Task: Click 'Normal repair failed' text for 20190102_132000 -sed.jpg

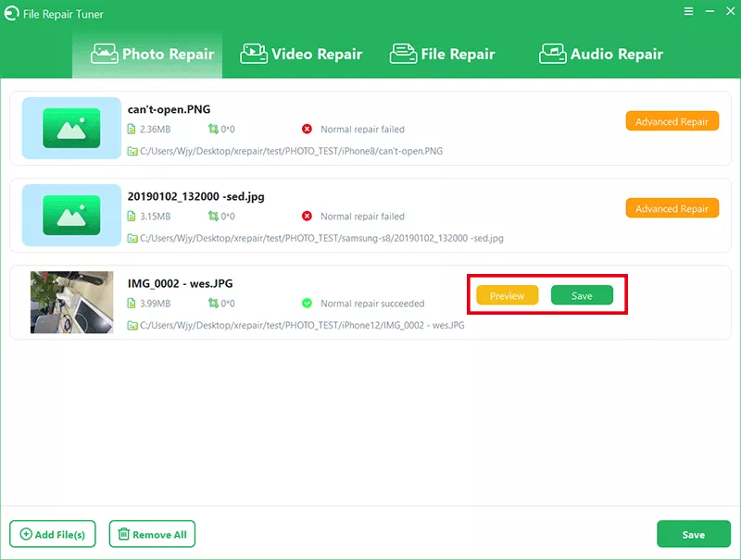Action: coord(362,216)
